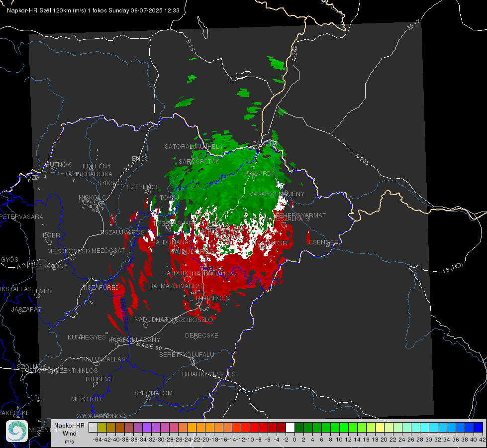The width and height of the screenshot is (487, 448).
Task: Click the FEHERGYARMAT city label
Action: [x=300, y=215]
